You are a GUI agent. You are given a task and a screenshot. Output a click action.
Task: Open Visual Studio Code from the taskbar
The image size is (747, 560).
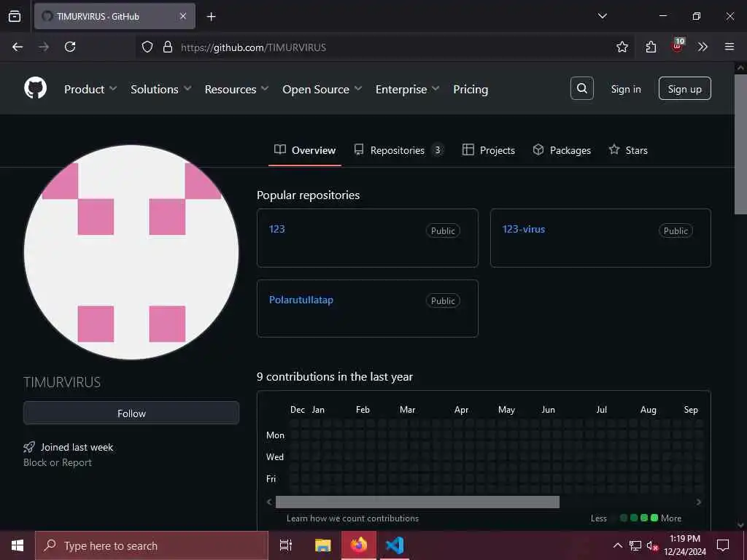[x=395, y=545]
